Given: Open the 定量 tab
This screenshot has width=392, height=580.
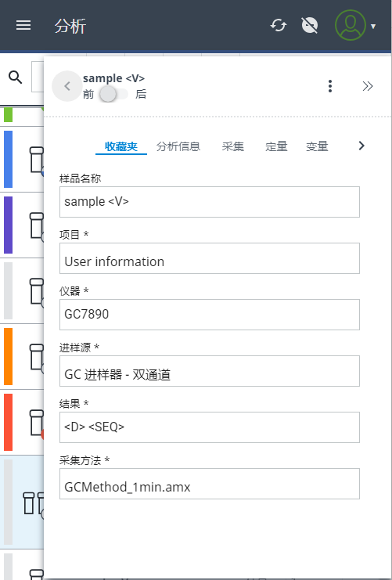Looking at the screenshot, I should coord(276,146).
